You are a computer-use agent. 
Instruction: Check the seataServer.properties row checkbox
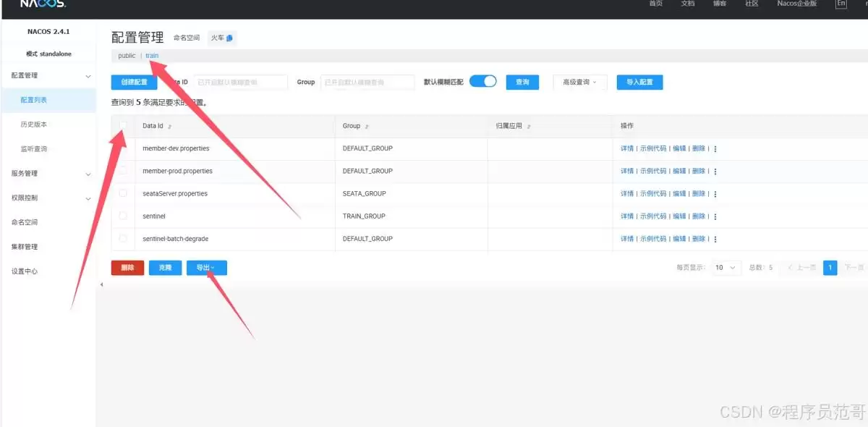(123, 193)
